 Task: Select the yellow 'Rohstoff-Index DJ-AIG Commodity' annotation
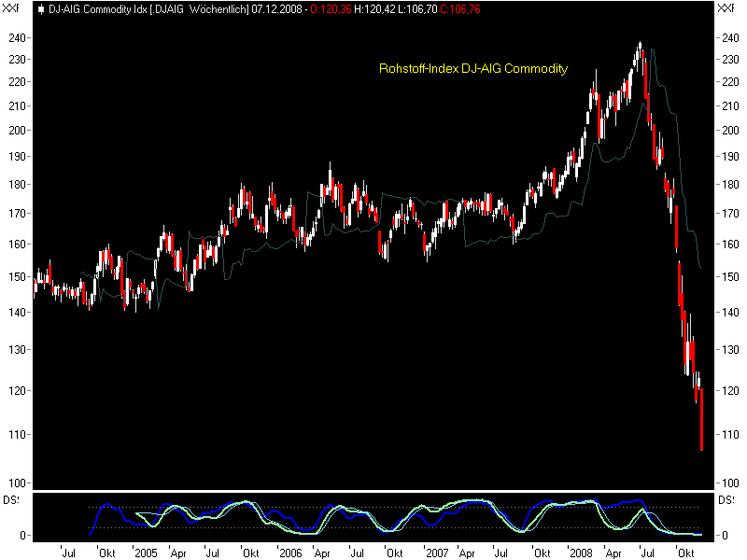coord(473,68)
